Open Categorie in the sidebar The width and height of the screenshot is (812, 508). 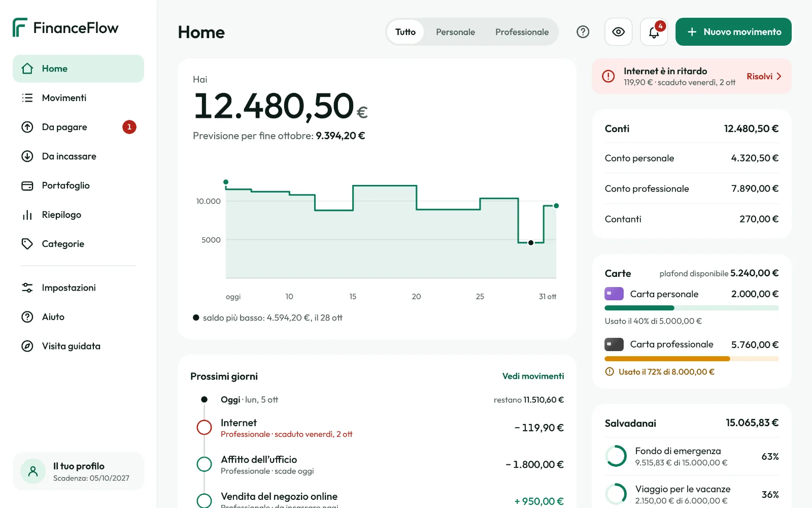pos(78,244)
